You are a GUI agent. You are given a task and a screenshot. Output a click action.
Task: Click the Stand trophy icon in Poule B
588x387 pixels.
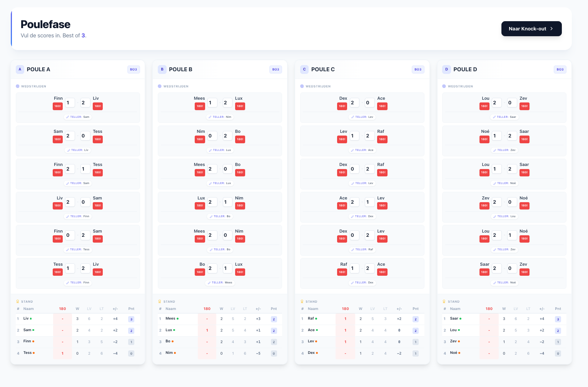pyautogui.click(x=160, y=302)
